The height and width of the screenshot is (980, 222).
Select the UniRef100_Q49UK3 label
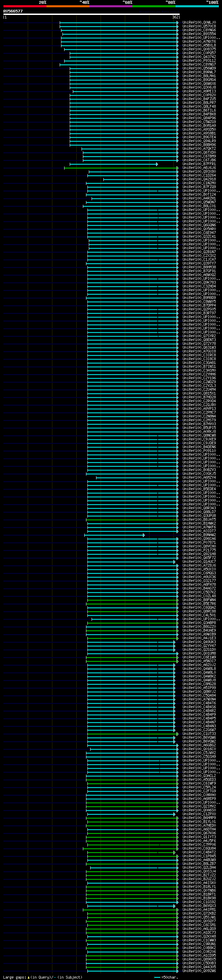click(199, 642)
